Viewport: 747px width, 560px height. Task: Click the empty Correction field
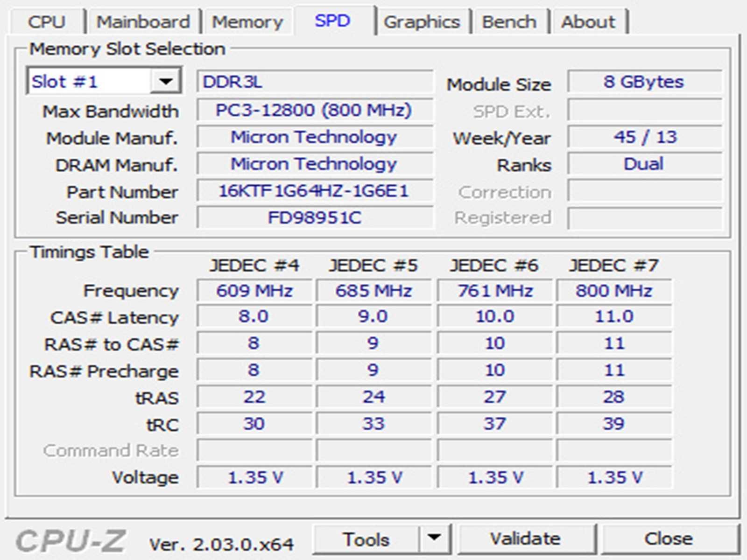point(645,191)
